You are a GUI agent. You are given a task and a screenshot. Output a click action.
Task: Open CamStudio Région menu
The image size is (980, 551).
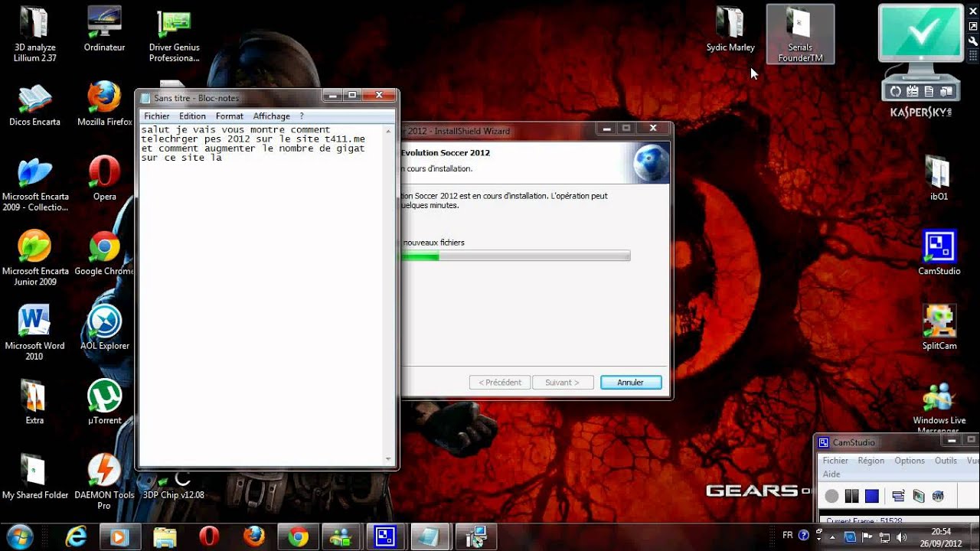click(x=871, y=461)
